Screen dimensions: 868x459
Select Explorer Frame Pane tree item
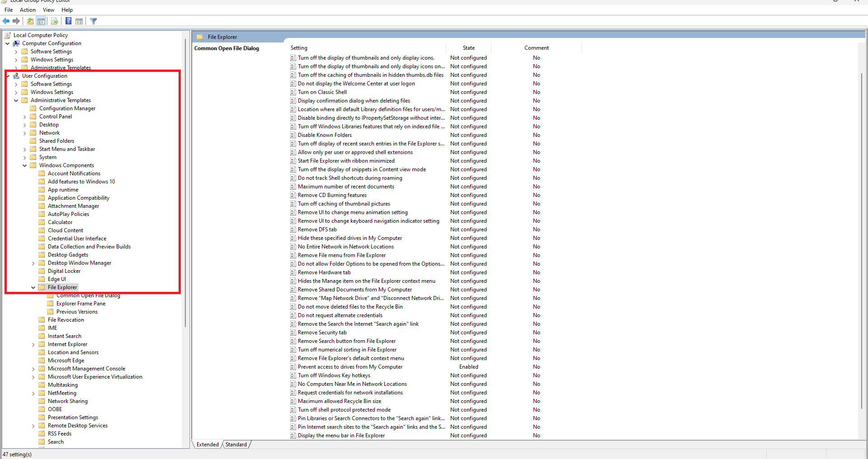[81, 304]
